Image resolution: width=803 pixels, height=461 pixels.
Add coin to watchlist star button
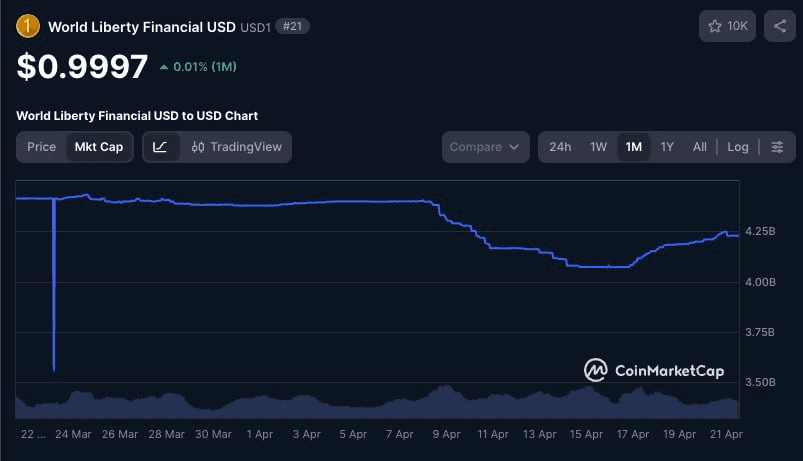coord(727,27)
